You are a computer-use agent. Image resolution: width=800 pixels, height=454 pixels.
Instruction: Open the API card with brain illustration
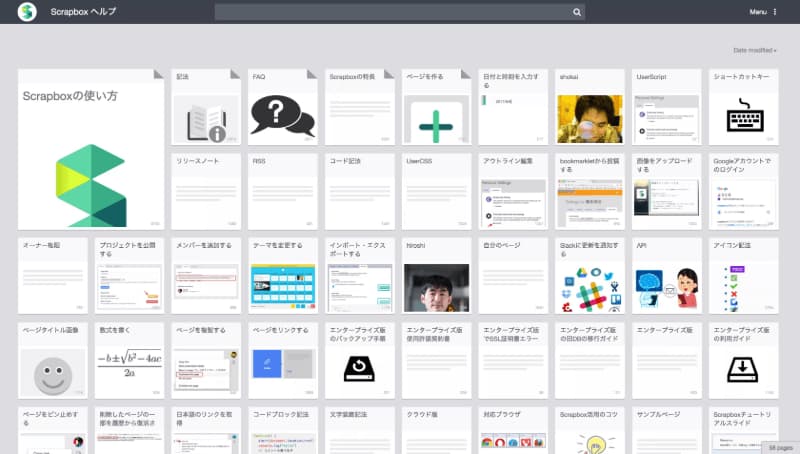[x=666, y=275]
